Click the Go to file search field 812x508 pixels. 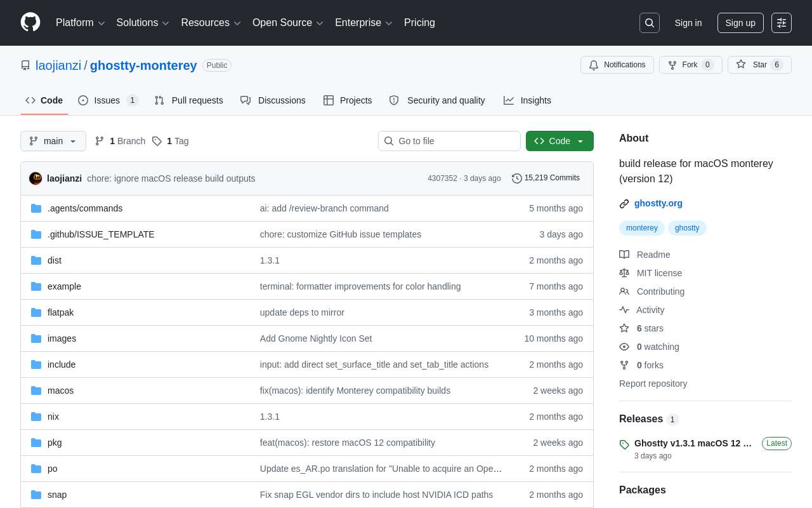coord(449,141)
